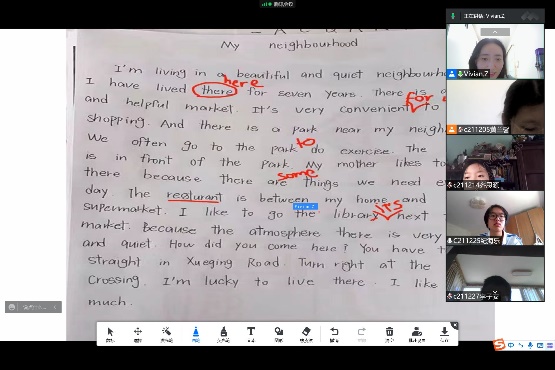Select Vivian's video thumbnail
Screen dimensions: 555x370
495,51
